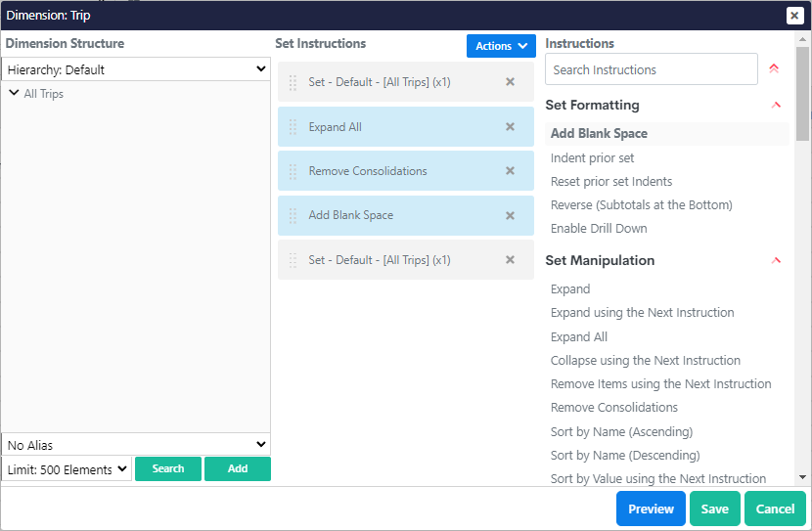Collapse the Set Manipulation section
Image resolution: width=812 pixels, height=531 pixels.
tap(776, 261)
